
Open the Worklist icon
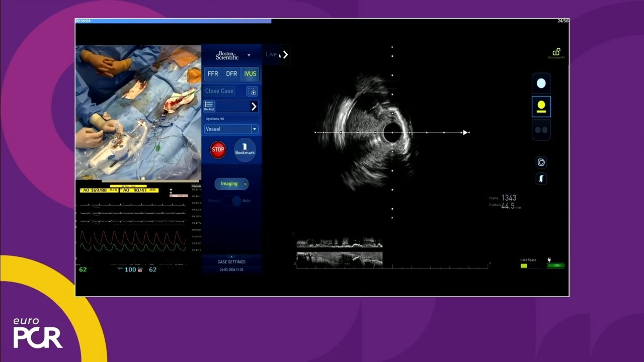(x=209, y=106)
